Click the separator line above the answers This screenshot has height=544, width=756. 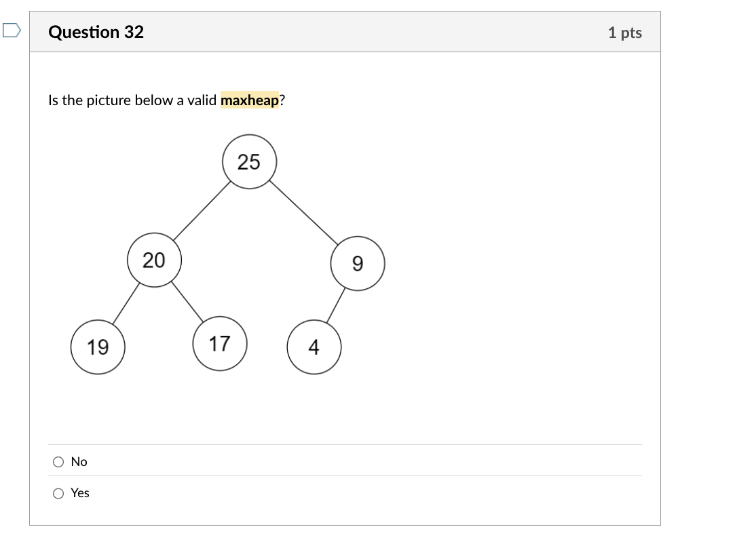pyautogui.click(x=346, y=445)
